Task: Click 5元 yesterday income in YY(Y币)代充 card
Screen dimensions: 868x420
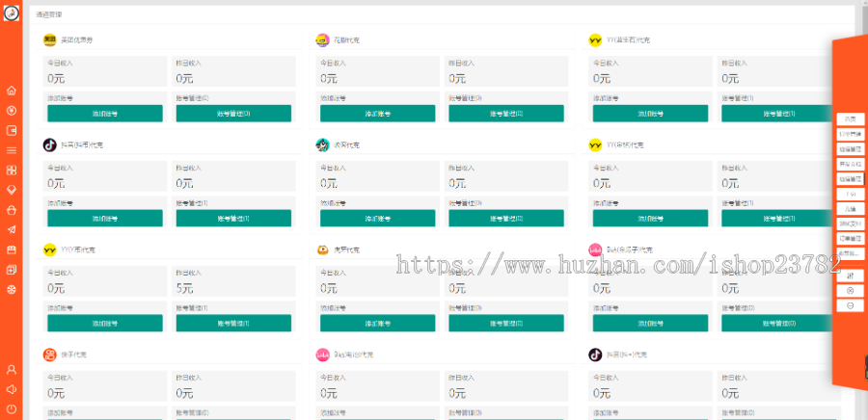Action: [184, 288]
